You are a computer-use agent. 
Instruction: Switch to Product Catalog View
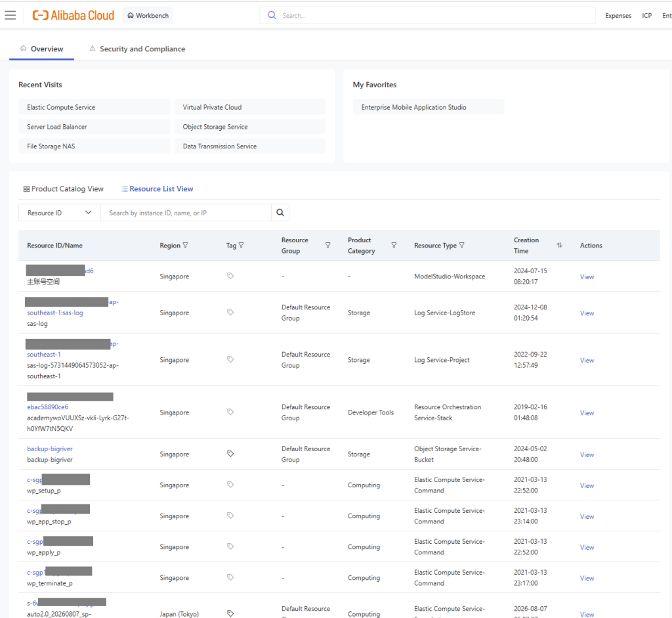point(64,188)
